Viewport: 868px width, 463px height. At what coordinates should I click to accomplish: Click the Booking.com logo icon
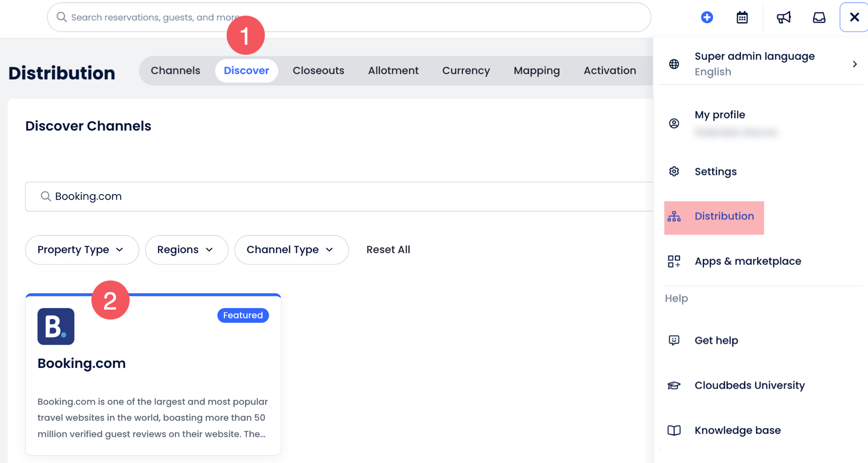(56, 326)
